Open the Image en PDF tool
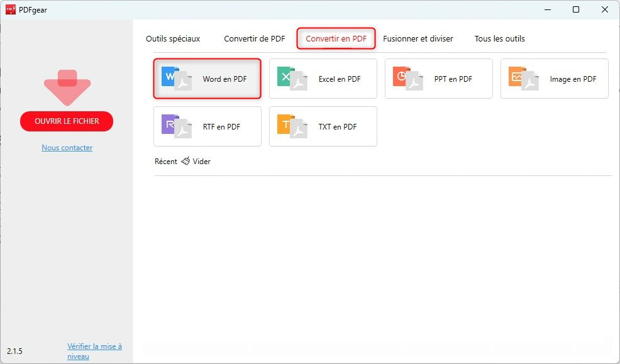This screenshot has height=364, width=620. click(x=554, y=78)
